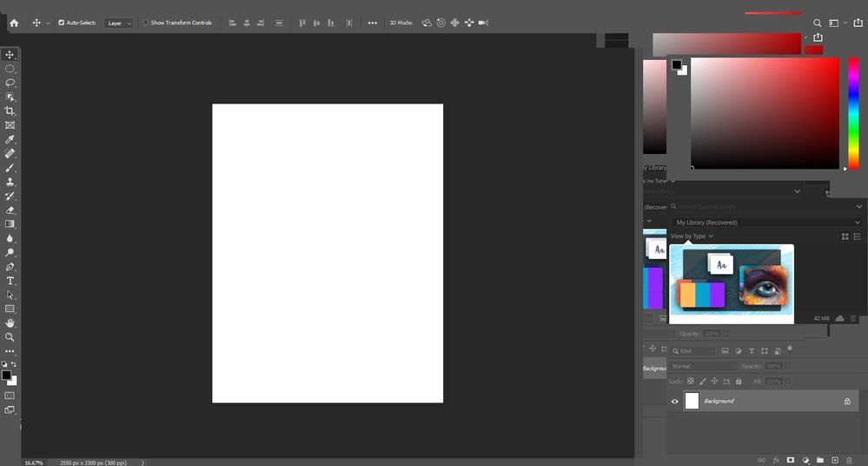Uncheck the Auto-Select checkbox

point(62,23)
